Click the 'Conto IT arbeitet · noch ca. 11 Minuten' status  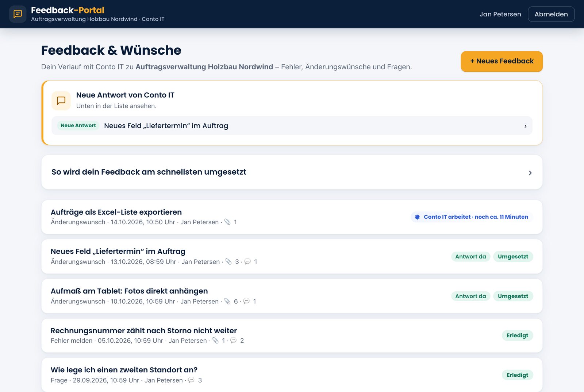click(x=472, y=217)
